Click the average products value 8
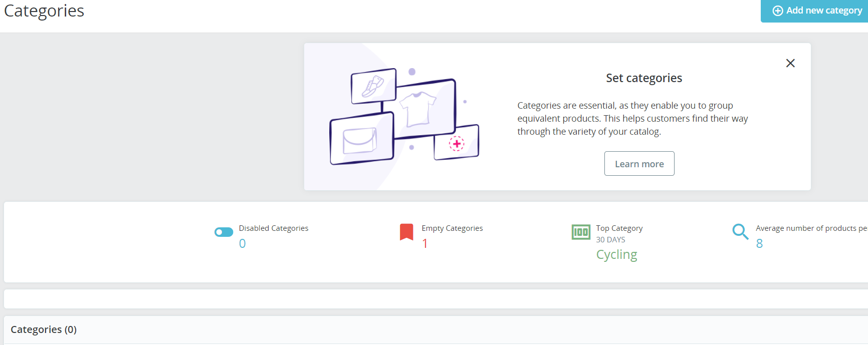This screenshot has width=868, height=345. pos(759,243)
